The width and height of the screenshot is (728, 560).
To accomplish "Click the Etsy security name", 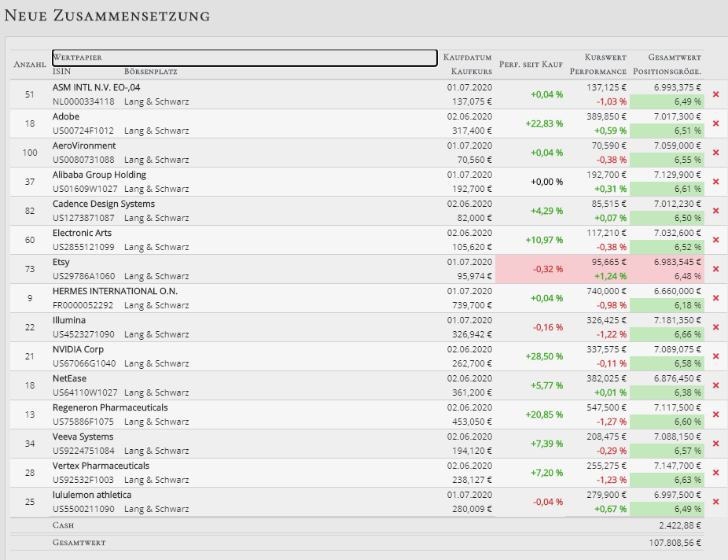I will (x=61, y=262).
